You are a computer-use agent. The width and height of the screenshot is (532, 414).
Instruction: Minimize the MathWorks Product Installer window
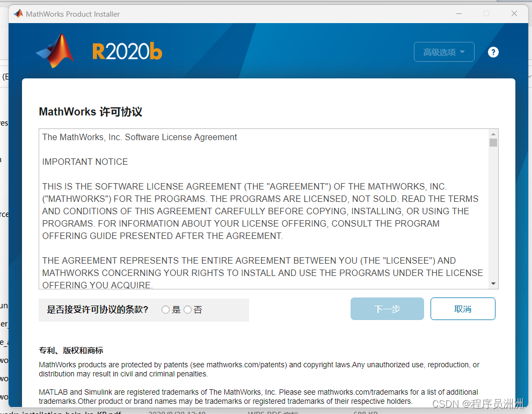click(458, 13)
